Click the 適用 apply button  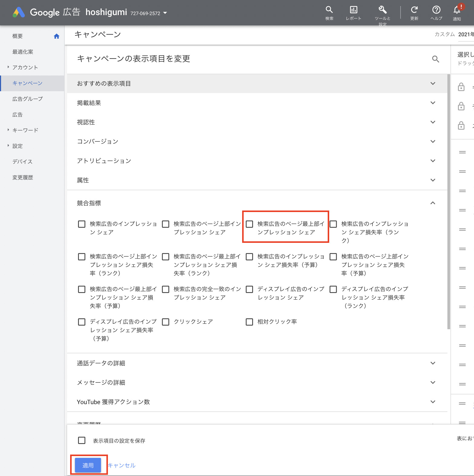(x=88, y=465)
